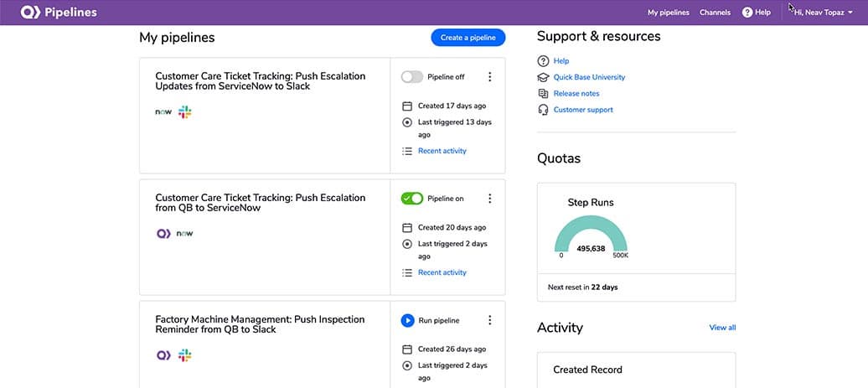Click the Quick Base icon in Factory Machine pipeline

coord(164,355)
